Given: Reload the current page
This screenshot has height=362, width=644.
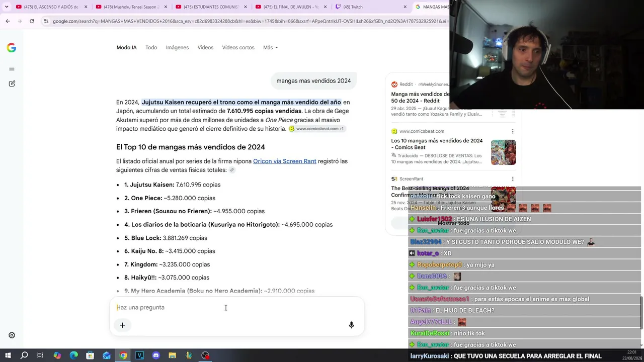Looking at the screenshot, I should (32, 21).
